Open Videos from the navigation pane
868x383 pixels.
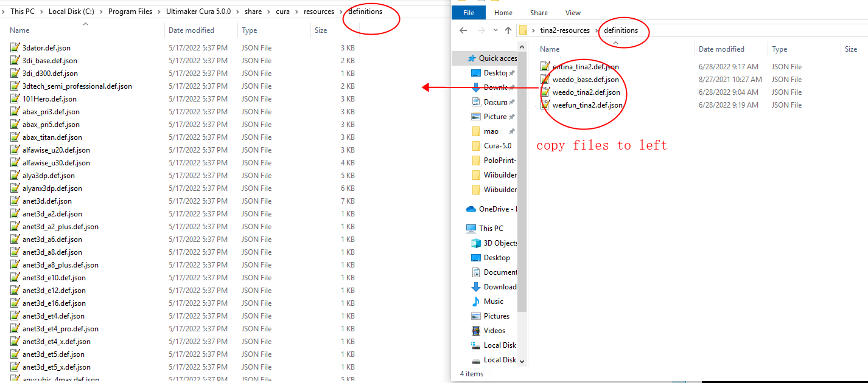pyautogui.click(x=494, y=331)
